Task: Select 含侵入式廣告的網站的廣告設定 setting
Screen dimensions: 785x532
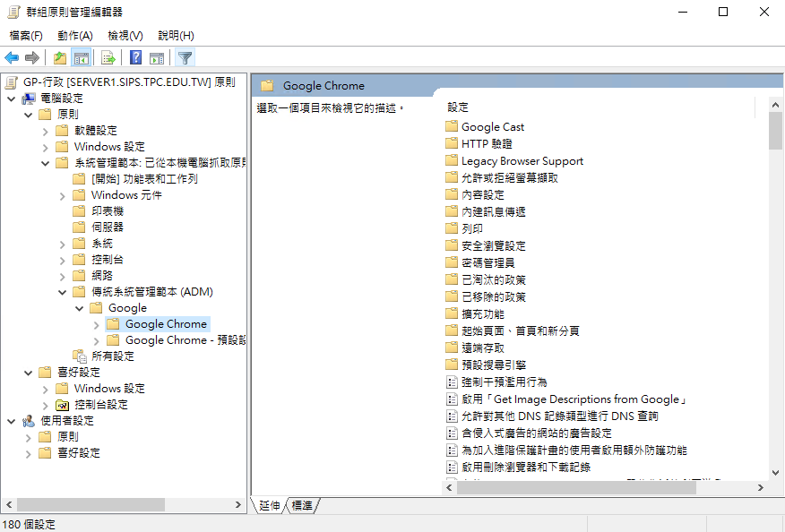Action: pyautogui.click(x=537, y=433)
